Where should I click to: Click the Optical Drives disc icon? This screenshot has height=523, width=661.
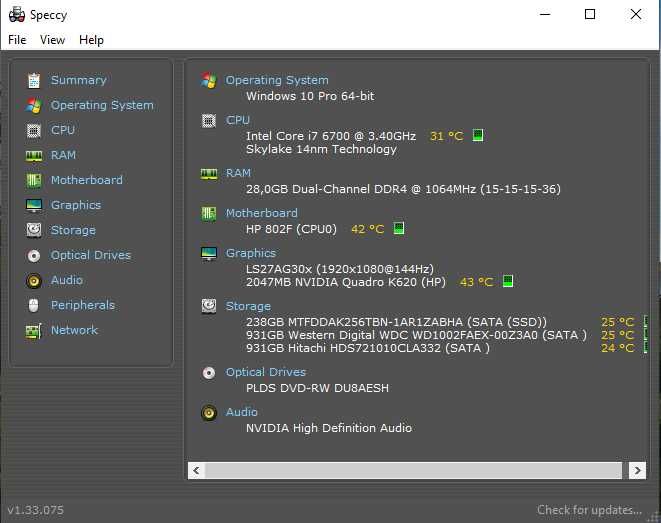coord(34,255)
